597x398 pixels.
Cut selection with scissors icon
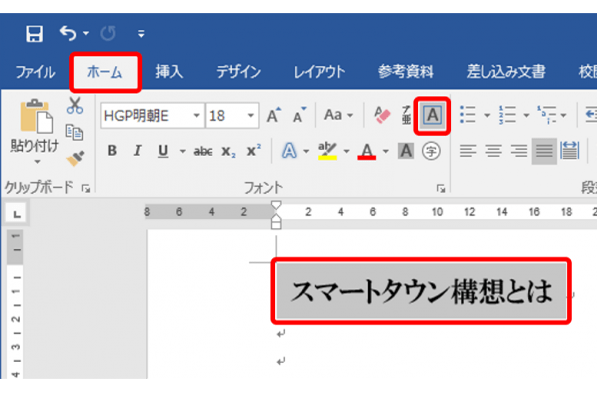pyautogui.click(x=75, y=105)
